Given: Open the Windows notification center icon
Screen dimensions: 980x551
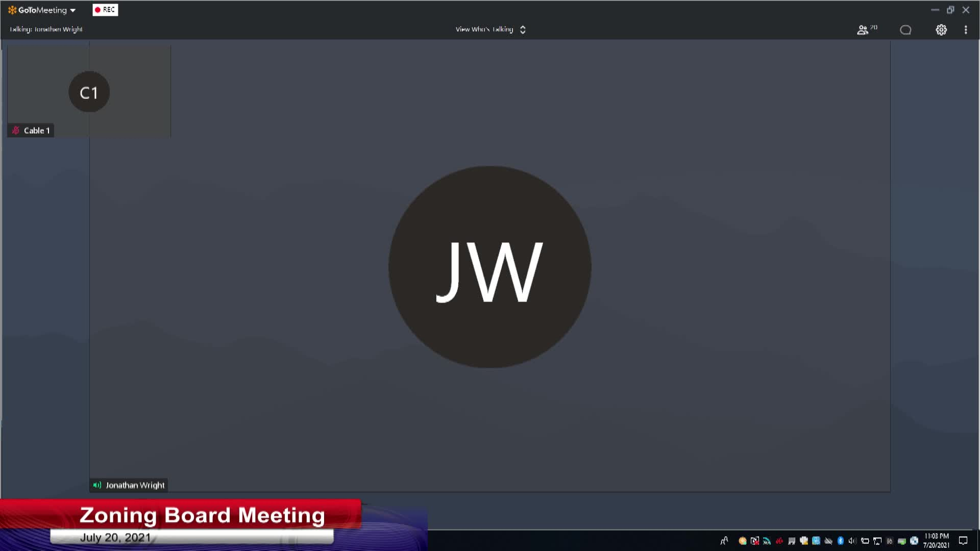Looking at the screenshot, I should tap(963, 541).
